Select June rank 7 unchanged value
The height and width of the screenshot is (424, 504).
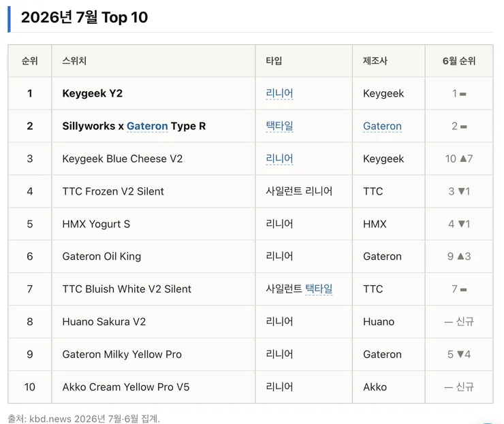[x=459, y=289]
